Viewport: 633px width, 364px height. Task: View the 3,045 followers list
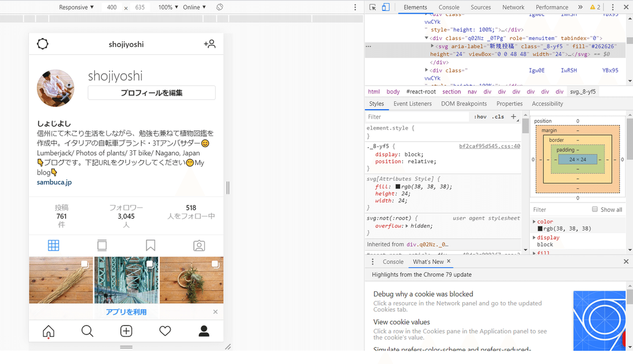(x=126, y=216)
